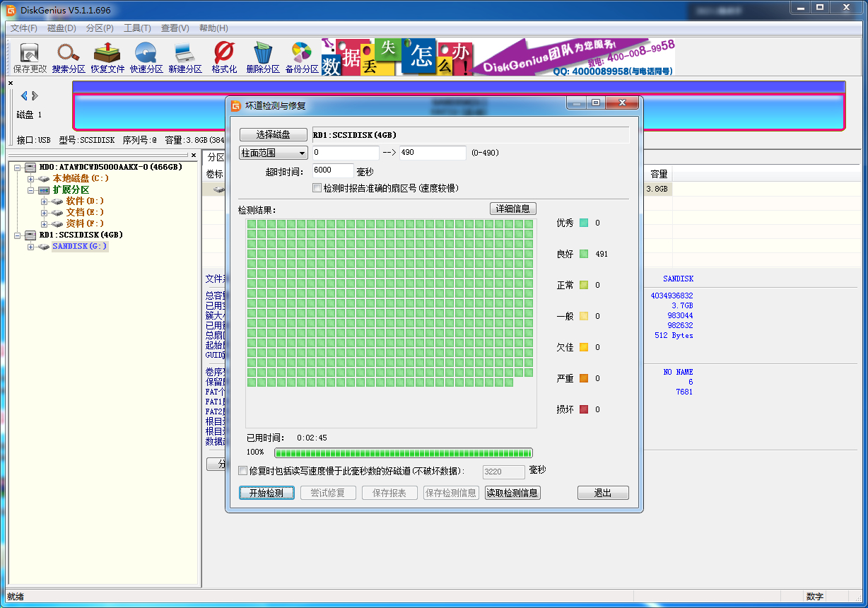The image size is (868, 608).
Task: Click the drive icon beside SANDISK(G:)
Action: (44, 246)
